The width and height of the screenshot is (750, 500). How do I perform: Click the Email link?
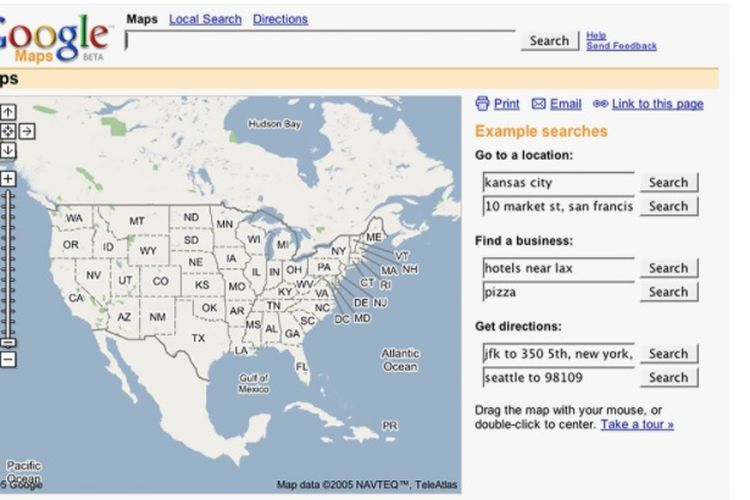click(565, 104)
